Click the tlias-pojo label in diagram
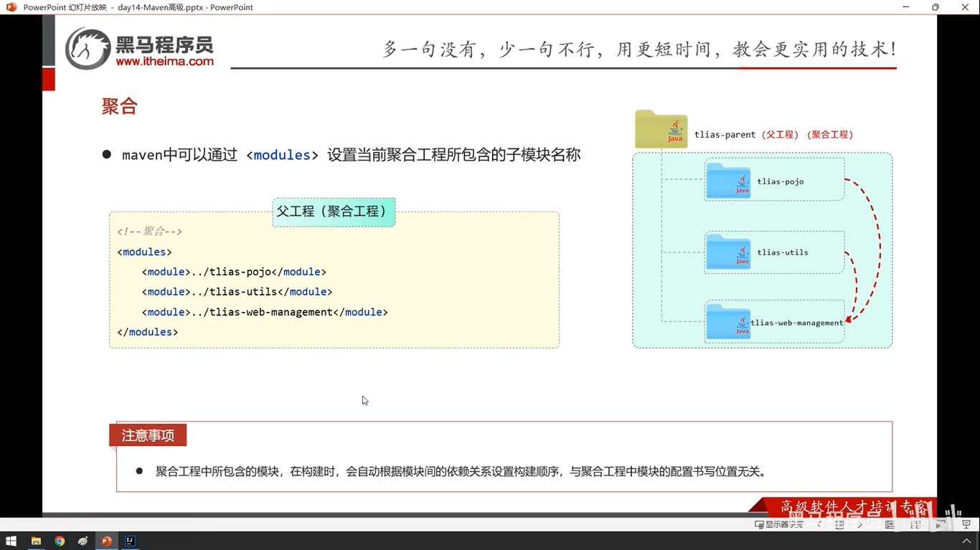This screenshot has height=550, width=980. 781,181
